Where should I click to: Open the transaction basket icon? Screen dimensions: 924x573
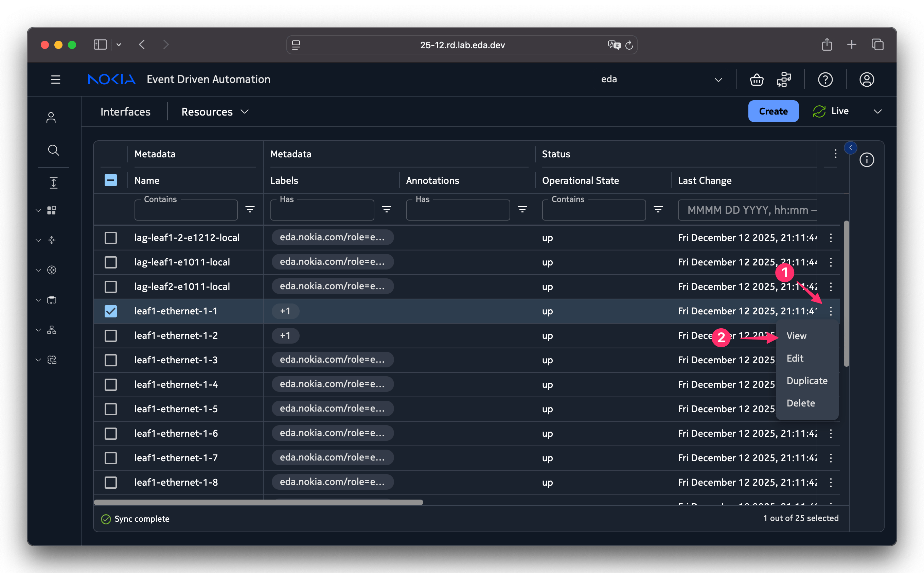[756, 80]
